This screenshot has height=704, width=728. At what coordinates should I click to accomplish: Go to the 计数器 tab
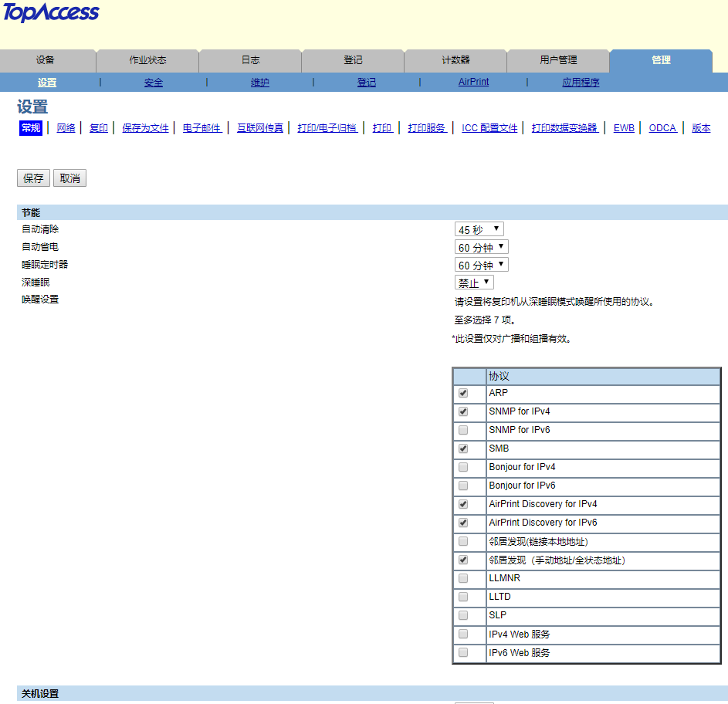(x=455, y=60)
